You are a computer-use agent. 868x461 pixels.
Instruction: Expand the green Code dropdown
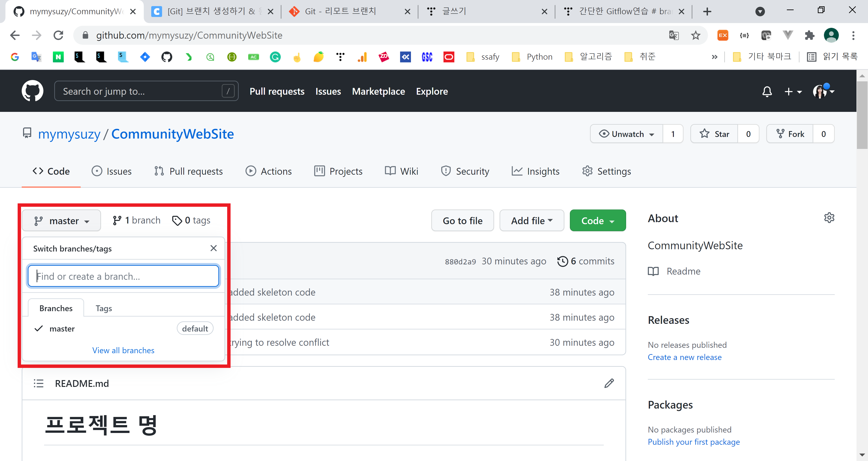pos(597,221)
